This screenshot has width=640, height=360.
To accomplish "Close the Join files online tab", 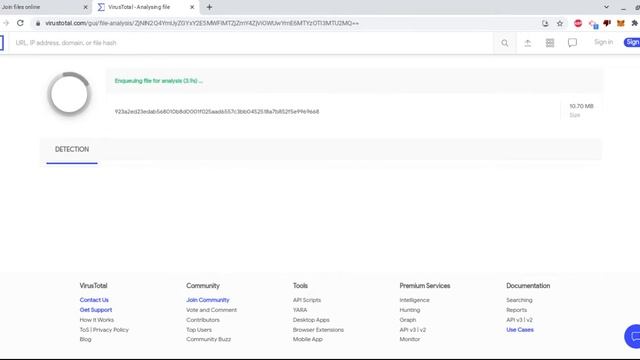I will pos(85,7).
